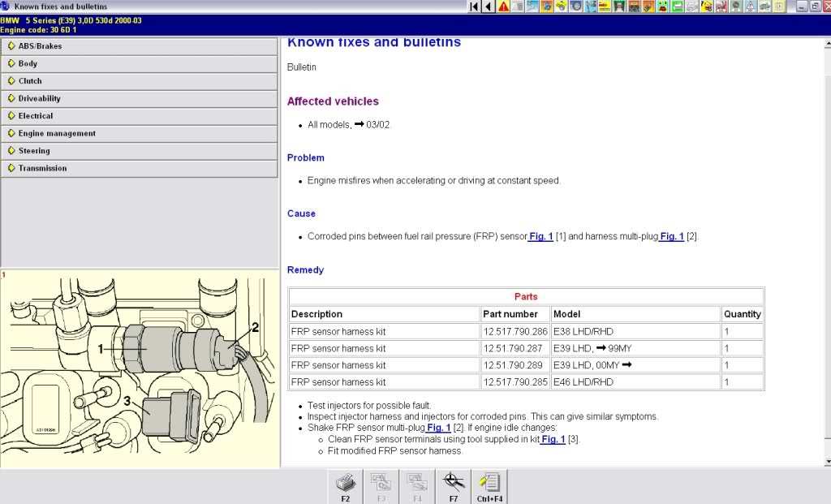This screenshot has height=504, width=831.
Task: Go back with the left arrow icon
Action: (x=489, y=6)
